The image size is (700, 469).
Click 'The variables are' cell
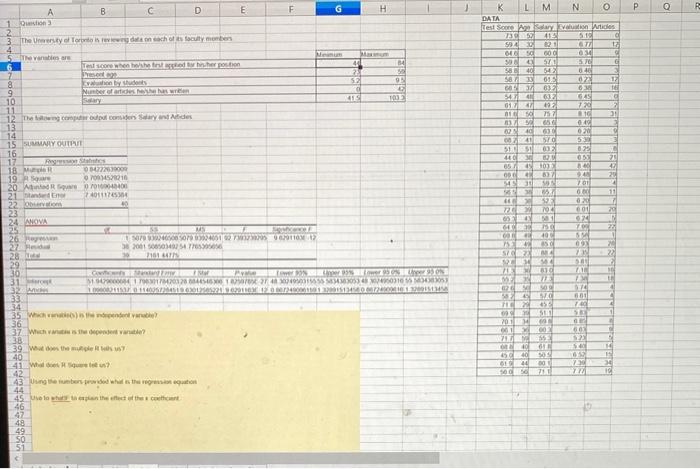(46, 58)
